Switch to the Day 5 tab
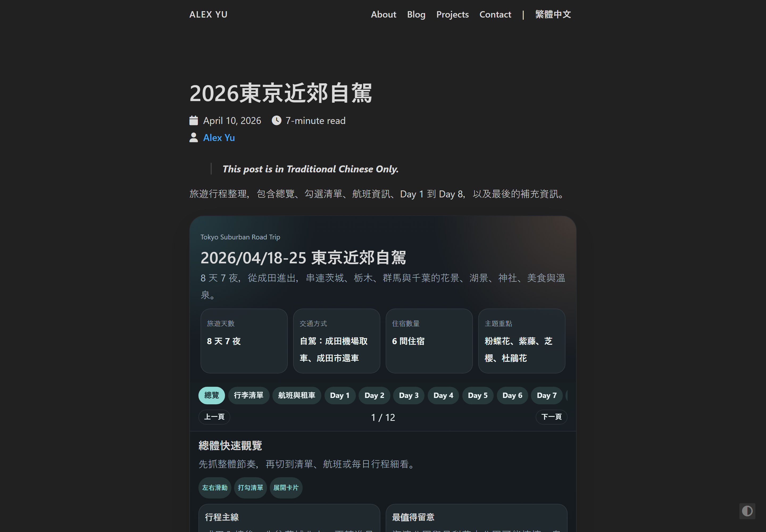The width and height of the screenshot is (766, 532). pyautogui.click(x=478, y=395)
